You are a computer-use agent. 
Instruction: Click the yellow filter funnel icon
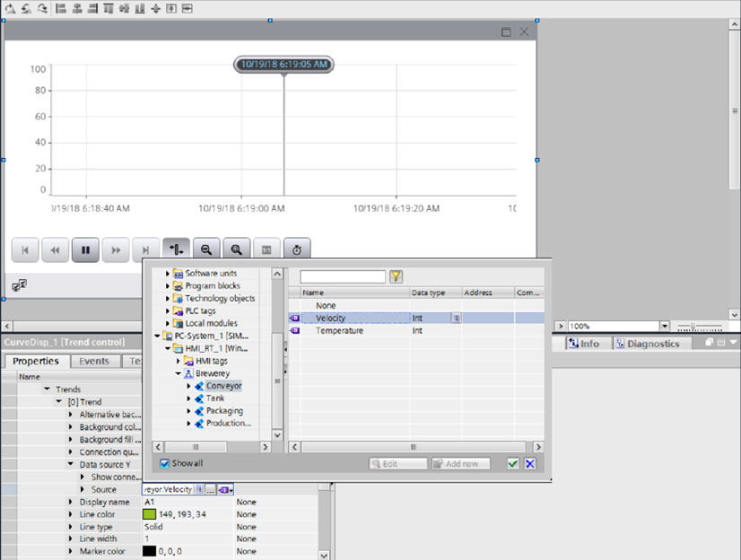coord(396,277)
